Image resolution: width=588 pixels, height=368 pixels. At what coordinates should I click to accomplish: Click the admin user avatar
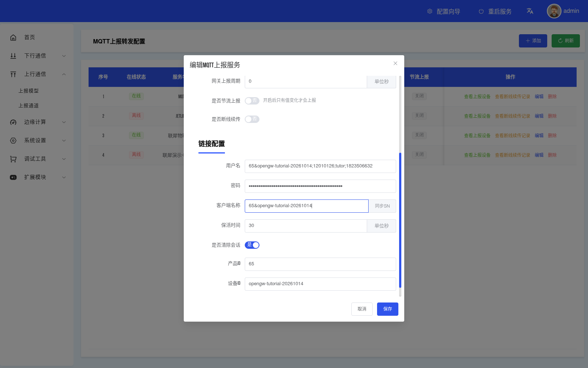click(554, 11)
